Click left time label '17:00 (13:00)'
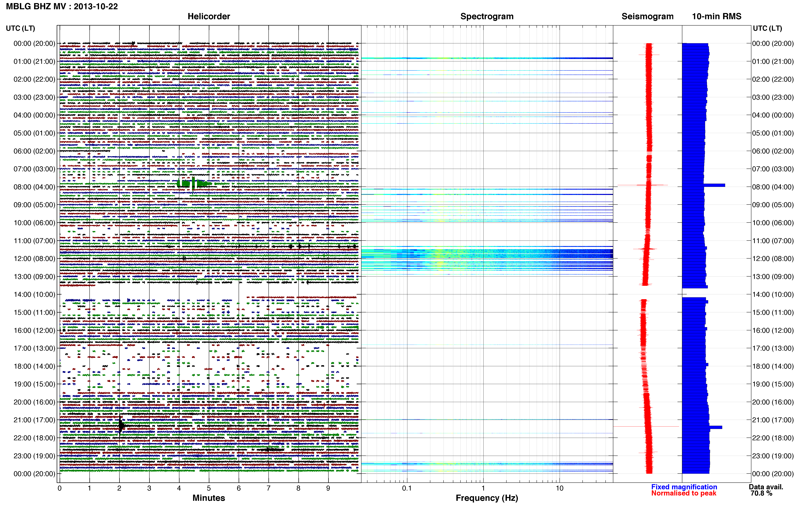812x508 pixels. point(34,348)
